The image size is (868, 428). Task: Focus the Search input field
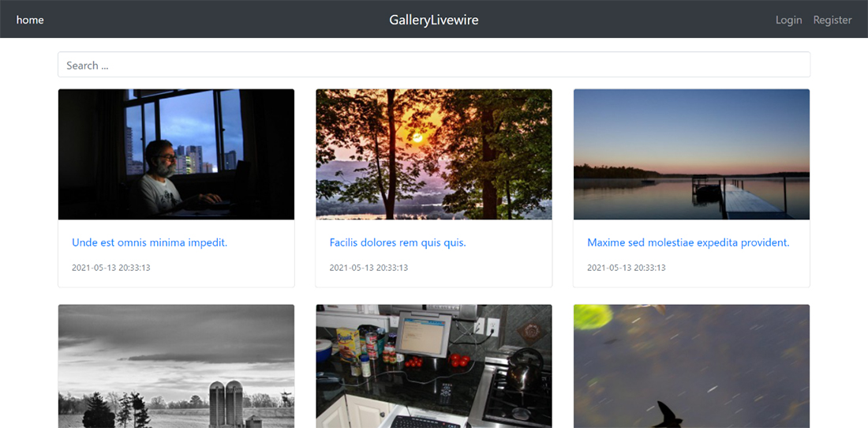434,65
